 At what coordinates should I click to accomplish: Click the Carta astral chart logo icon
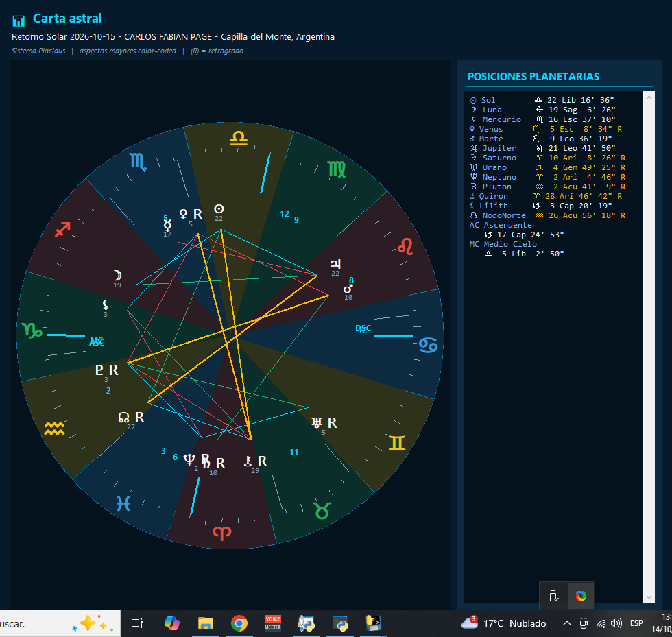point(19,20)
